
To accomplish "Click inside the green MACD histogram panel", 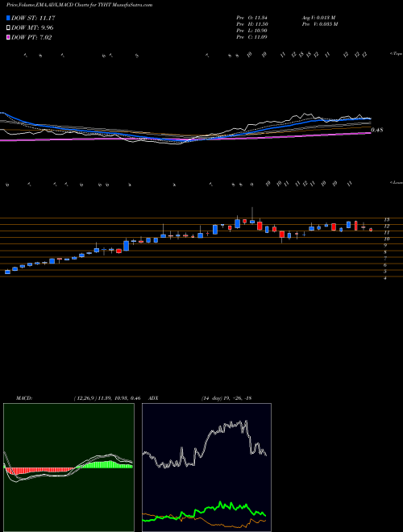I will pos(69,468).
